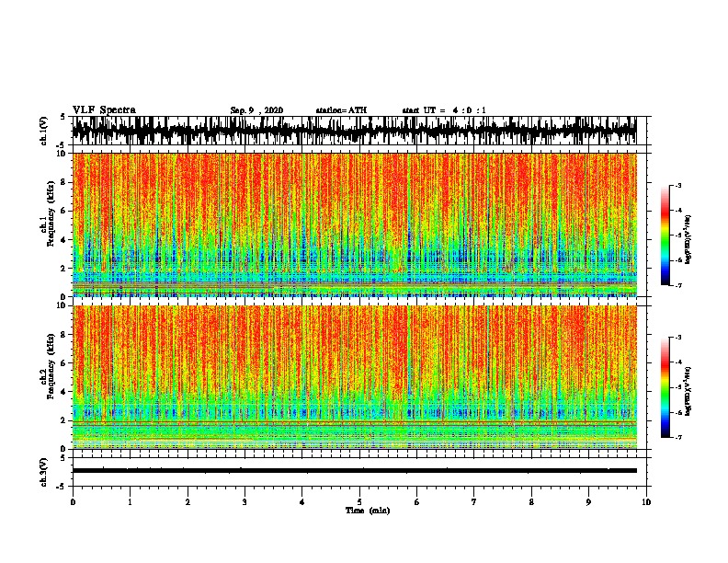Screen dimensions: 728x563
Task: Click the "ch.3(V)" axis label
Action: pyautogui.click(x=44, y=472)
